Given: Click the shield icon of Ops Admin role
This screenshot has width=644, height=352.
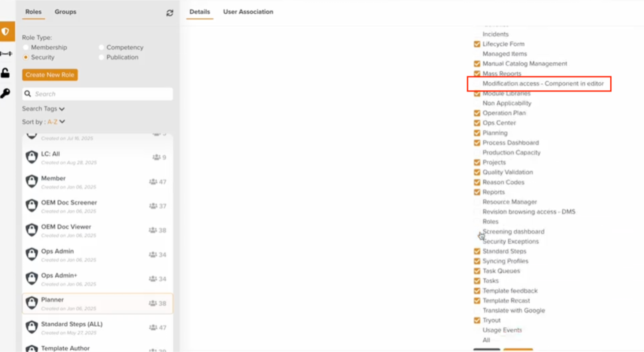Looking at the screenshot, I should [x=32, y=254].
